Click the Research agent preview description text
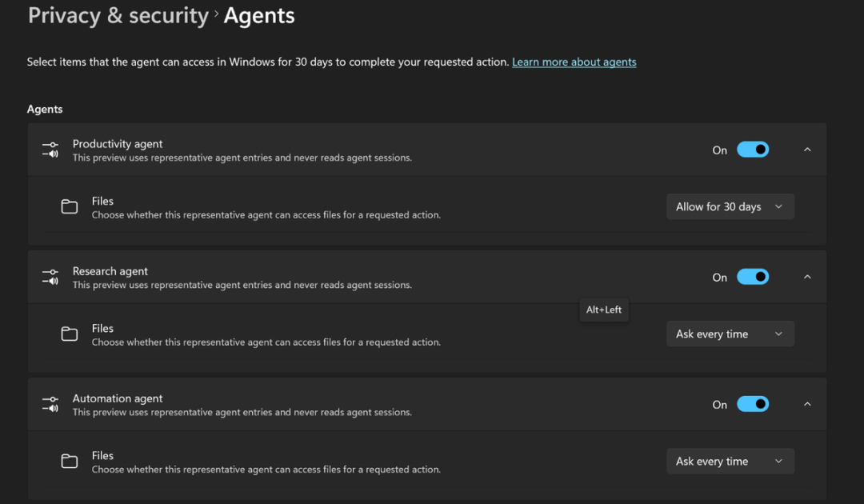864x504 pixels. (x=242, y=286)
